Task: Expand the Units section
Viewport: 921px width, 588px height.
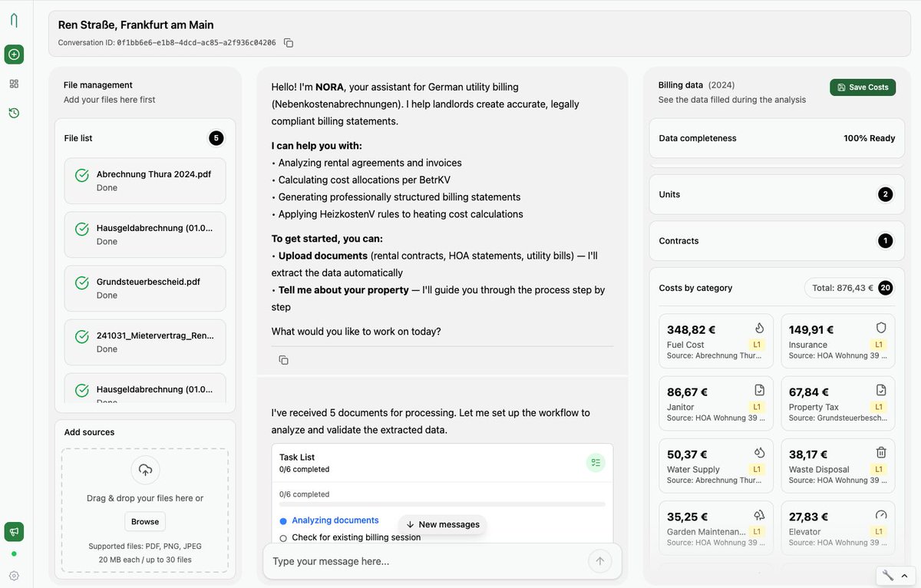Action: pos(777,194)
